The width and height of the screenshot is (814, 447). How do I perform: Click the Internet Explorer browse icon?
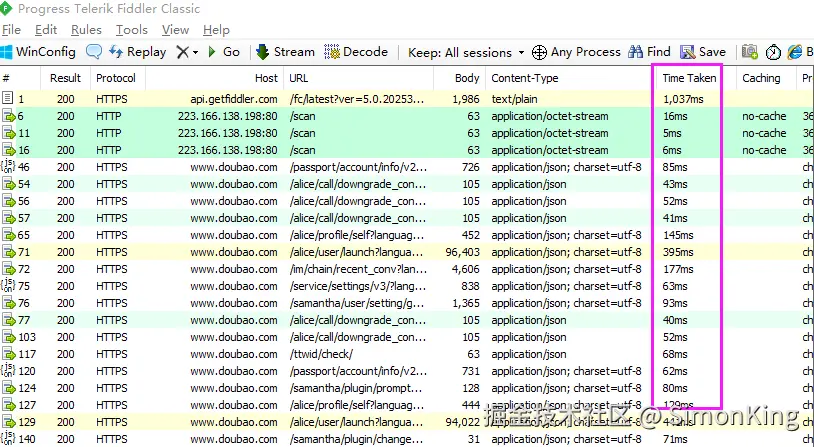(x=795, y=52)
